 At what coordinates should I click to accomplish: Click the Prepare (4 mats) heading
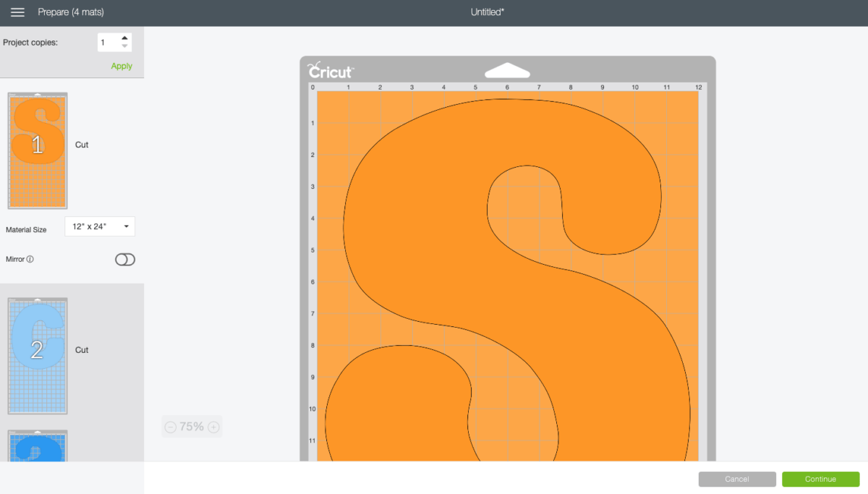[x=72, y=12]
